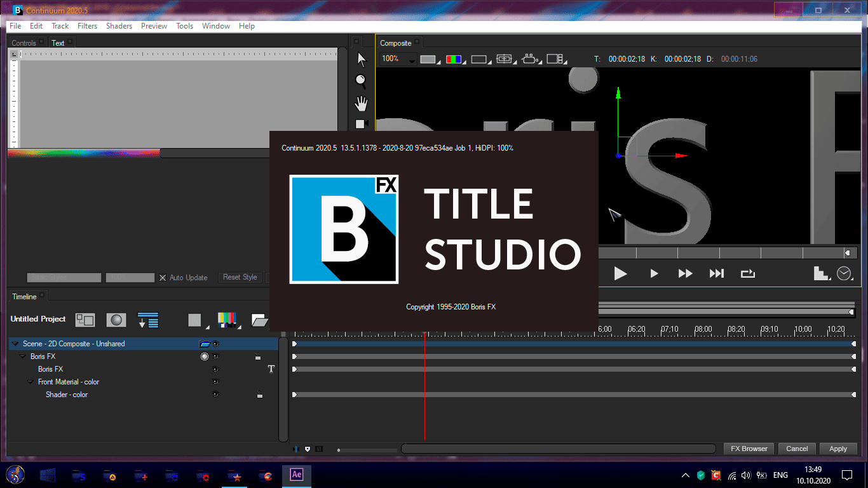Toggle loop playback

[748, 273]
